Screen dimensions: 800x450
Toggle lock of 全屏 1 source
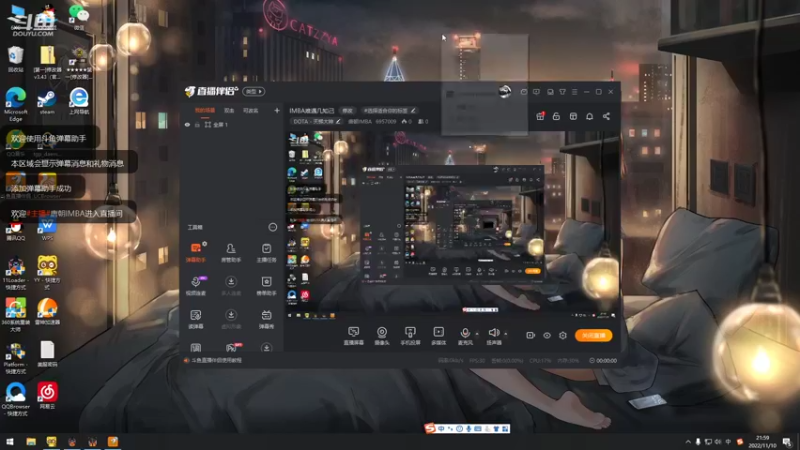point(197,124)
